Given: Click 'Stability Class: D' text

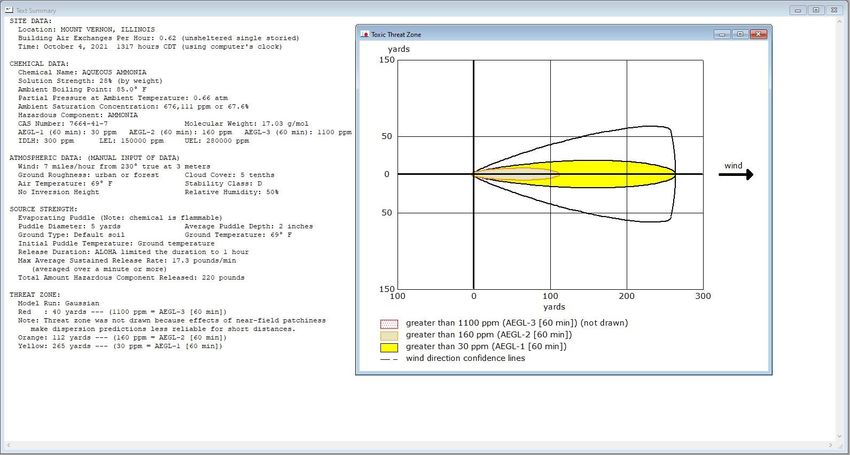Looking at the screenshot, I should (221, 183).
